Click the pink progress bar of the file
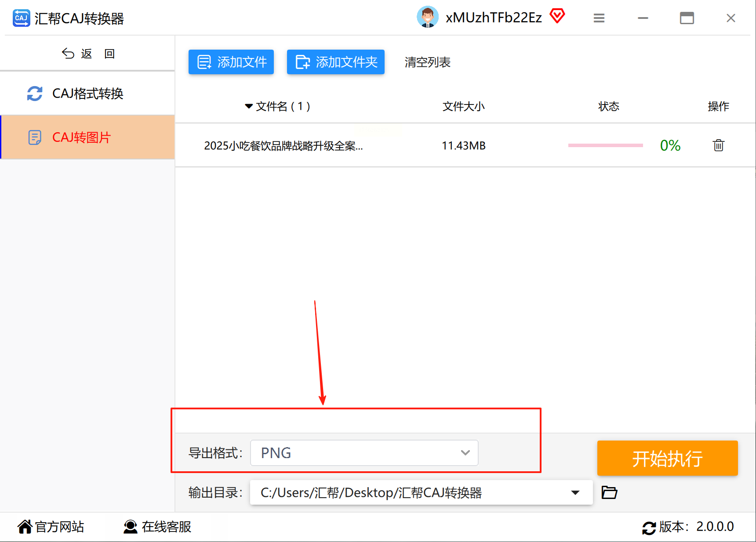Screen dimensions: 756x542 tap(605, 145)
